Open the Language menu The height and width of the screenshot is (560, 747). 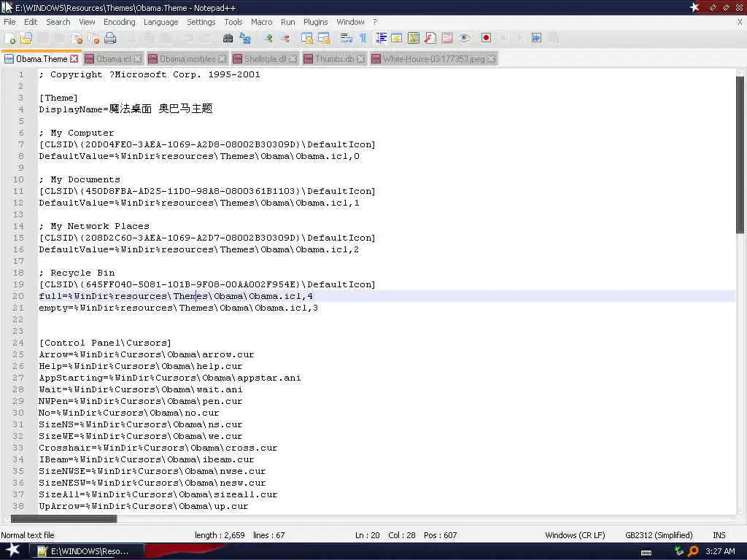click(160, 22)
